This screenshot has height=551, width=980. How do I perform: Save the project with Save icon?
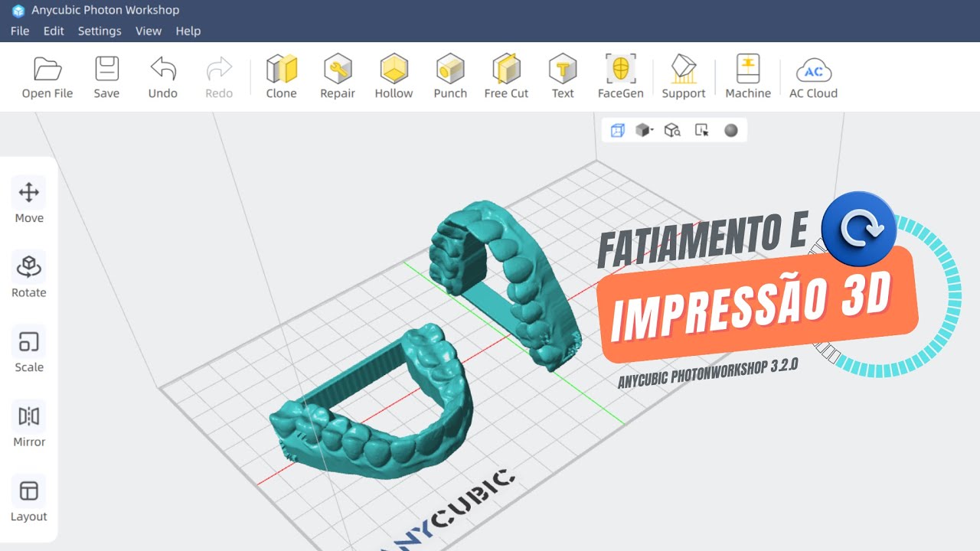pyautogui.click(x=106, y=69)
